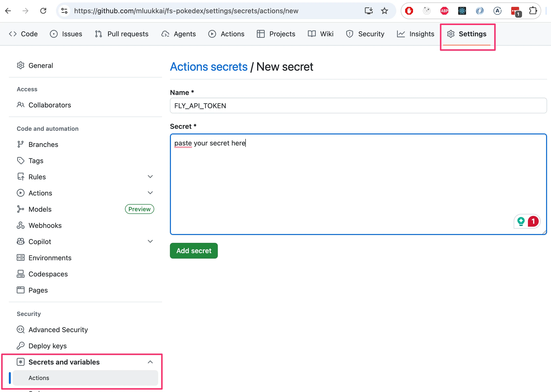551x392 pixels.
Task: Open the red stop-hand blocker extension icon
Action: [409, 11]
